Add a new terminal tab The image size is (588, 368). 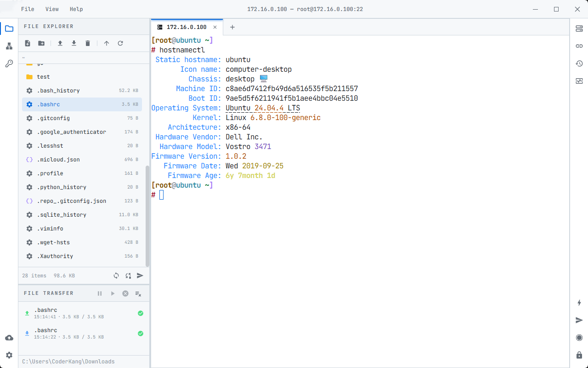[x=232, y=27]
